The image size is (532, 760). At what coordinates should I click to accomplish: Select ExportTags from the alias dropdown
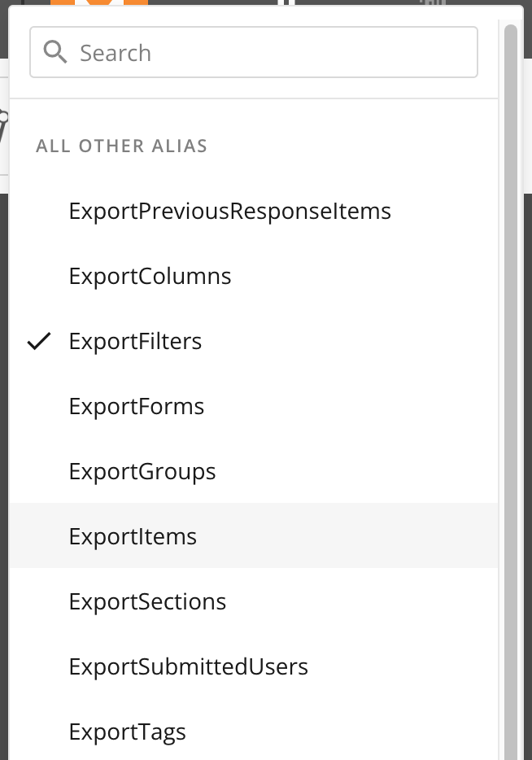click(x=127, y=731)
